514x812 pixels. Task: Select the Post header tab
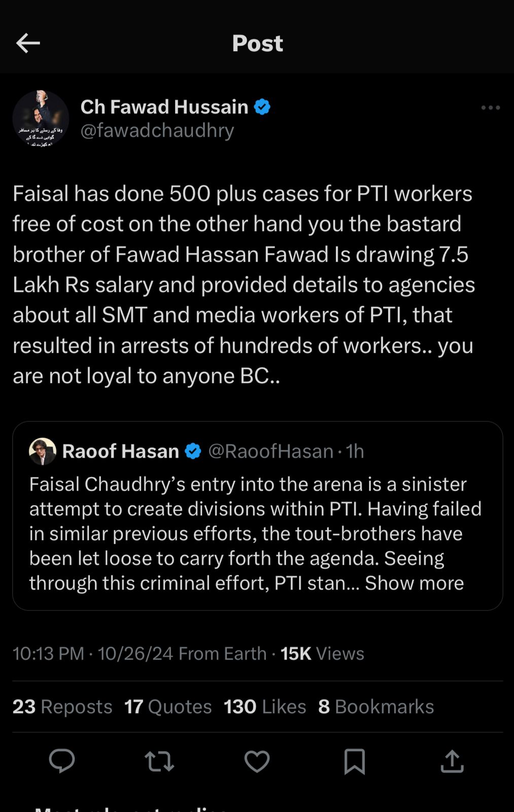(257, 43)
